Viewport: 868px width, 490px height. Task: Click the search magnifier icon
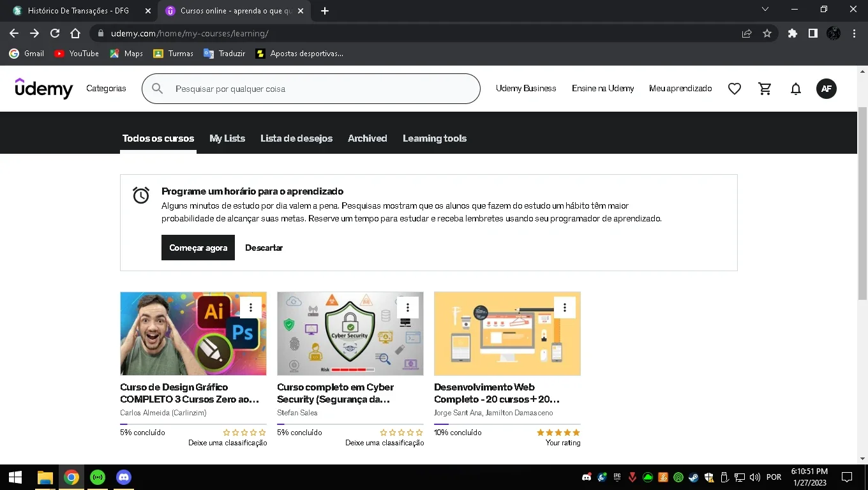(157, 89)
